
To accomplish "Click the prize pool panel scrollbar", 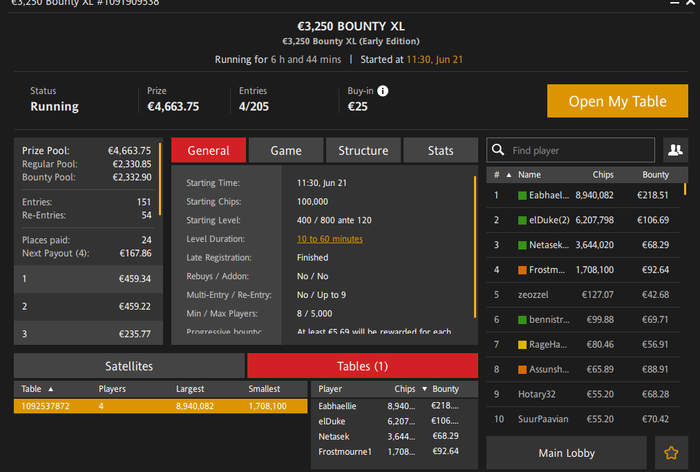I will 160,179.
